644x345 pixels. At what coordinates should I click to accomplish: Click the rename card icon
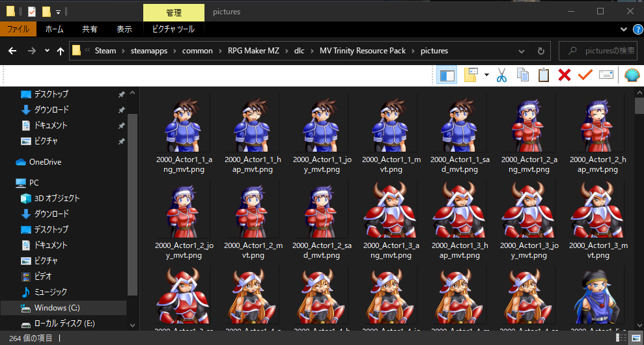pos(606,75)
